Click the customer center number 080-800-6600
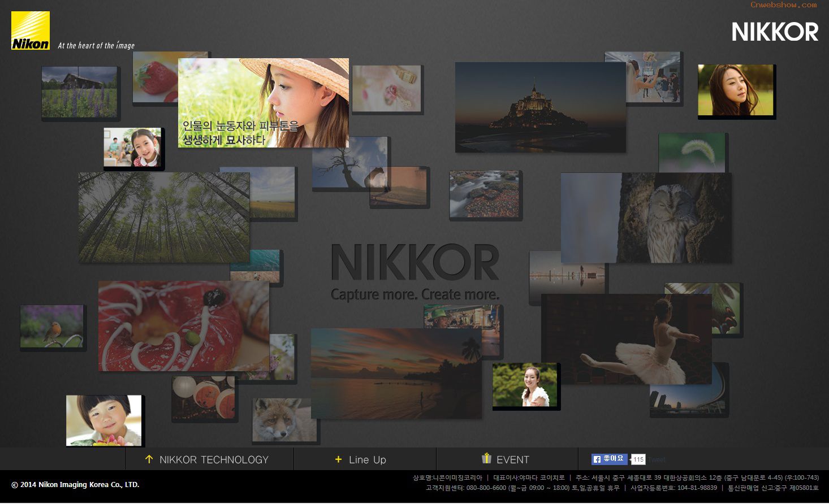829x504 pixels. click(x=486, y=488)
